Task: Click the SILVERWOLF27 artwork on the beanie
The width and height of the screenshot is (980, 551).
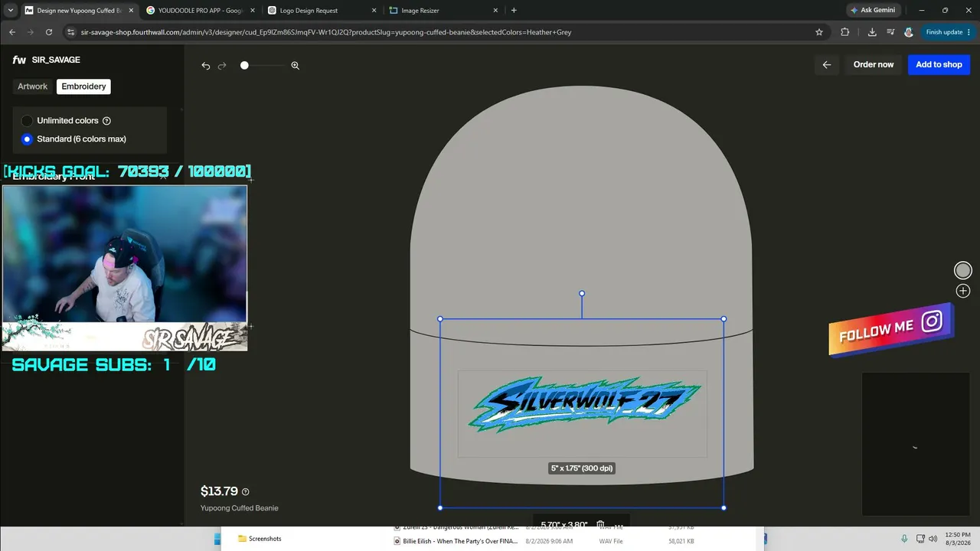Action: pyautogui.click(x=585, y=404)
